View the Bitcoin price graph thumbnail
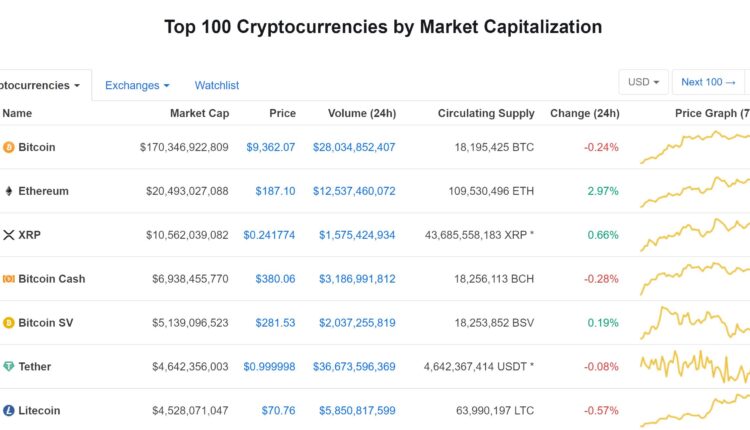 click(x=696, y=147)
